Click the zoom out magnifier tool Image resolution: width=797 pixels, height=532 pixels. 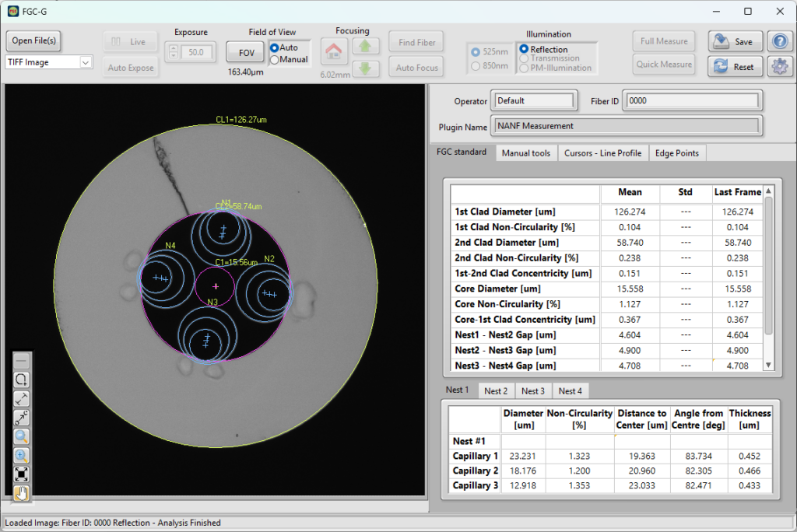pyautogui.click(x=21, y=436)
